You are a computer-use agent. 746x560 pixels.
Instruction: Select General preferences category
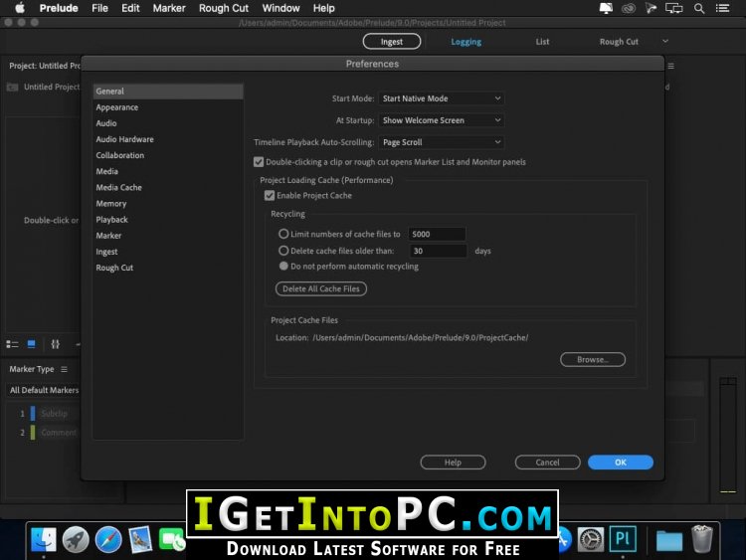[x=168, y=92]
